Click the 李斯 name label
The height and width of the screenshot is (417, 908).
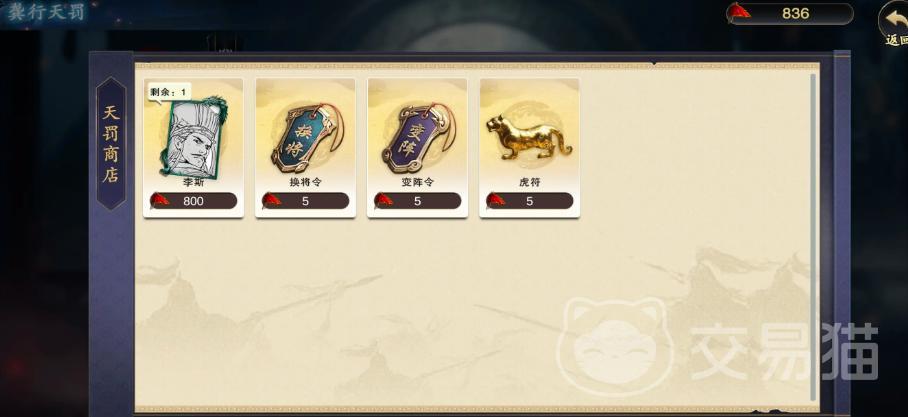click(x=193, y=182)
